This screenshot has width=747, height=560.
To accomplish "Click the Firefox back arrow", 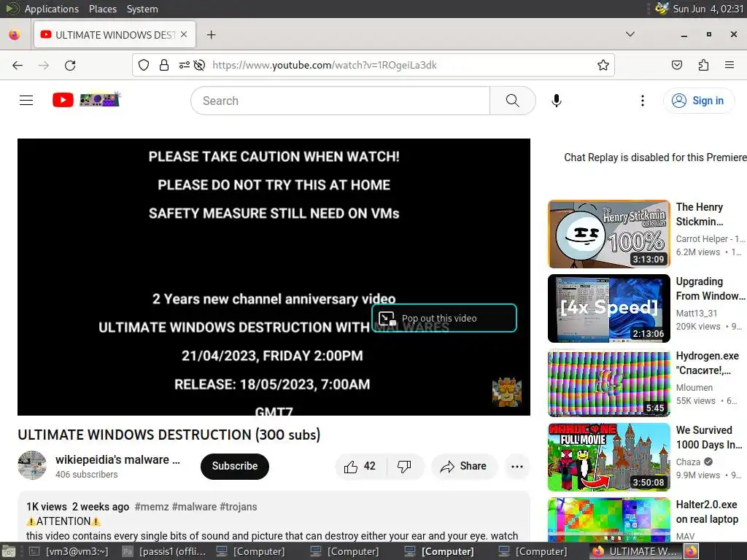I will click(x=18, y=65).
